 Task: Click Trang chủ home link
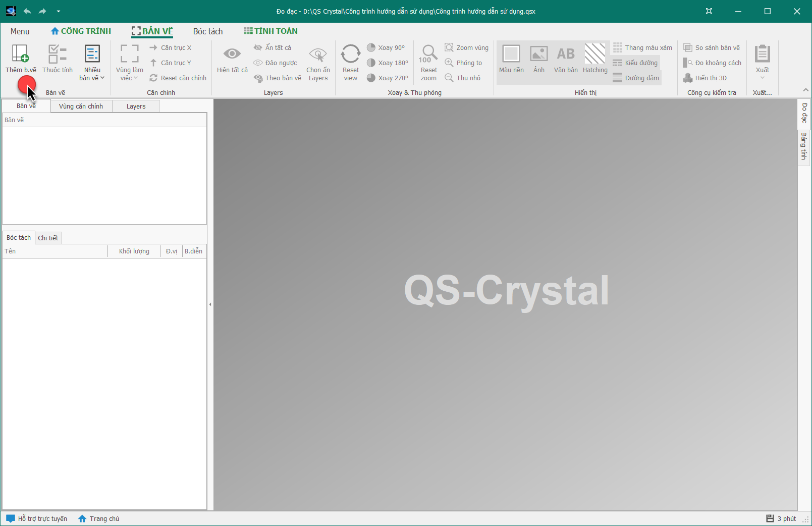tap(99, 518)
